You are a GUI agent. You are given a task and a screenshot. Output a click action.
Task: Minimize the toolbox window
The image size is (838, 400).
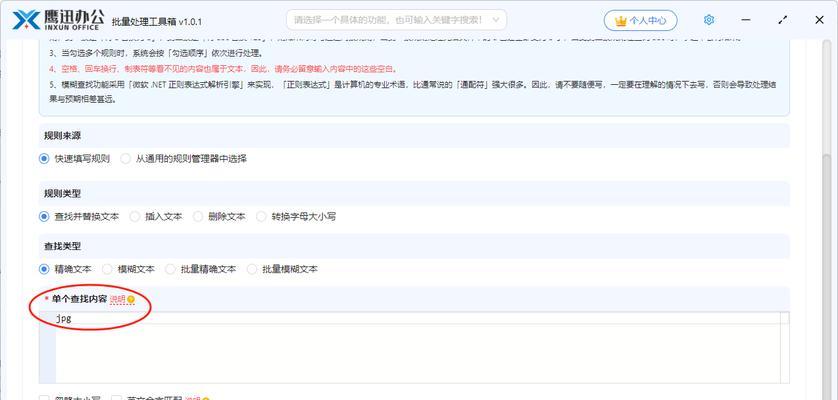click(746, 20)
